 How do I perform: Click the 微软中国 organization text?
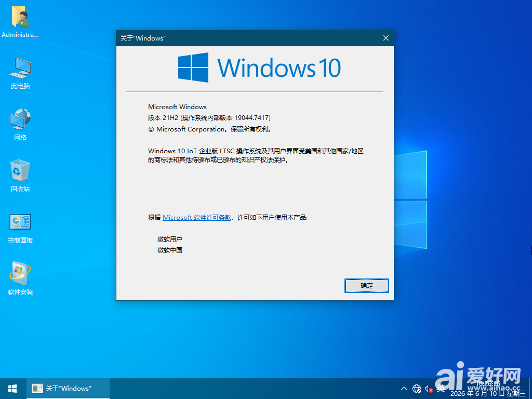pyautogui.click(x=170, y=250)
